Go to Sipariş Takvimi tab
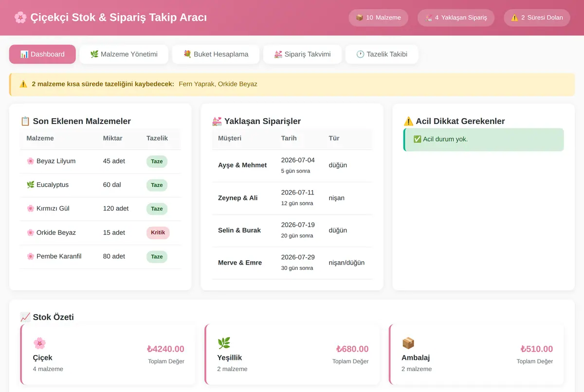584x392 pixels. (x=302, y=54)
